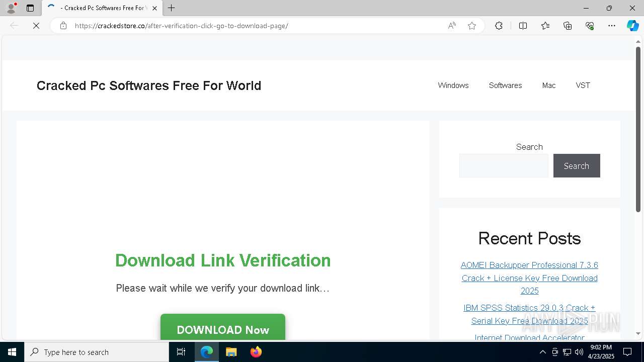The width and height of the screenshot is (644, 362).
Task: Open AOMEI Backupper Professional 7.3.6 post link
Action: [529, 278]
